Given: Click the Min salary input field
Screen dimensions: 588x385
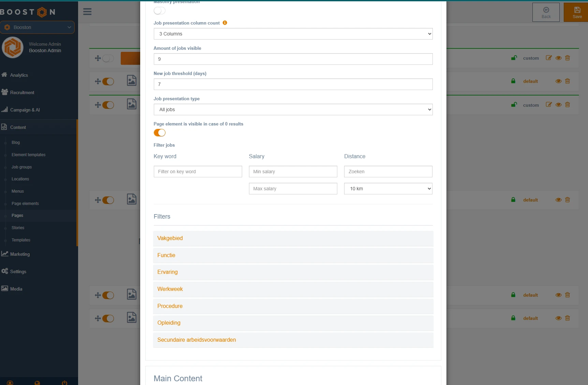Looking at the screenshot, I should click(x=293, y=172).
